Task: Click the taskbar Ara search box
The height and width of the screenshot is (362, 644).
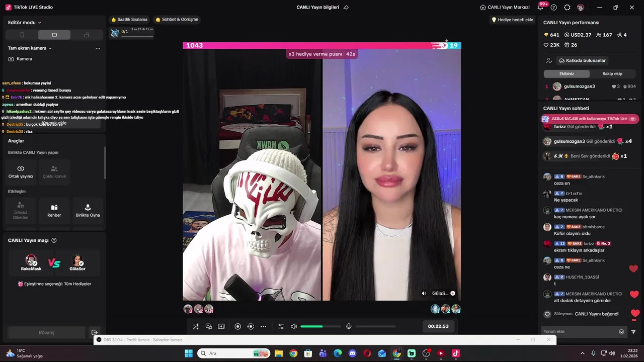Action: (x=234, y=353)
